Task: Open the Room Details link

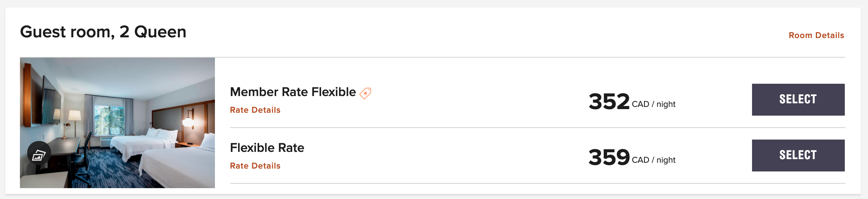Action: click(x=816, y=35)
